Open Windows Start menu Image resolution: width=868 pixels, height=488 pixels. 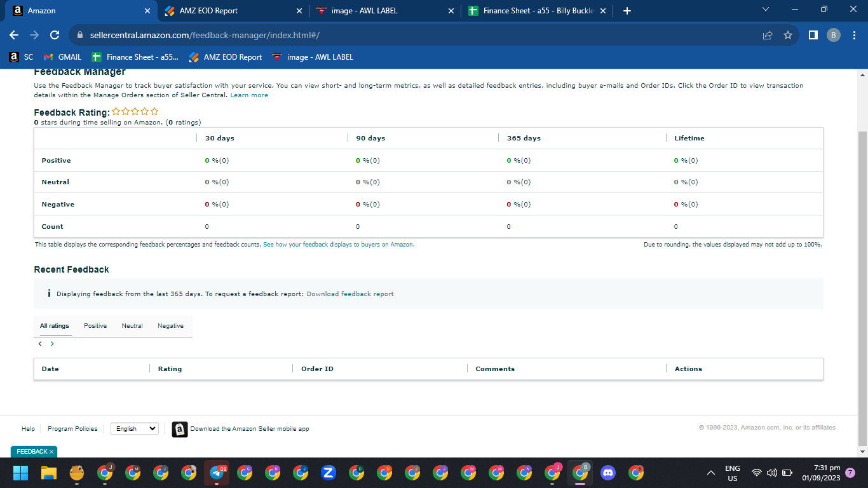21,473
